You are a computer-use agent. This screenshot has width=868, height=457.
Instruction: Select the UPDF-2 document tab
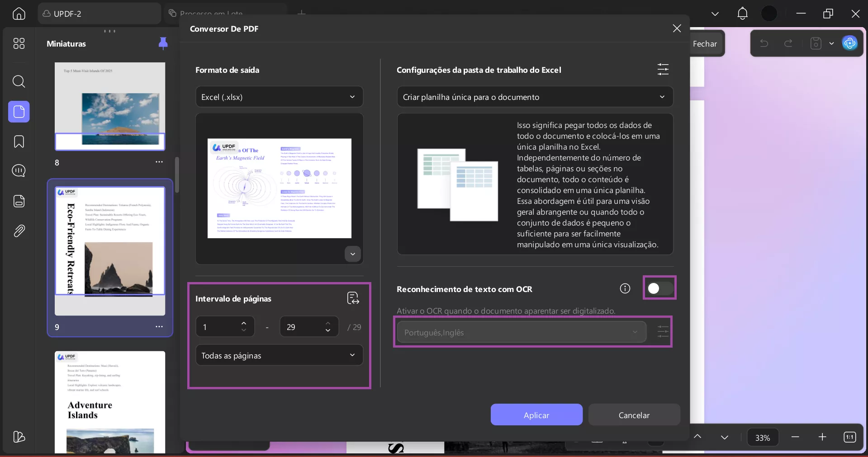[69, 14]
